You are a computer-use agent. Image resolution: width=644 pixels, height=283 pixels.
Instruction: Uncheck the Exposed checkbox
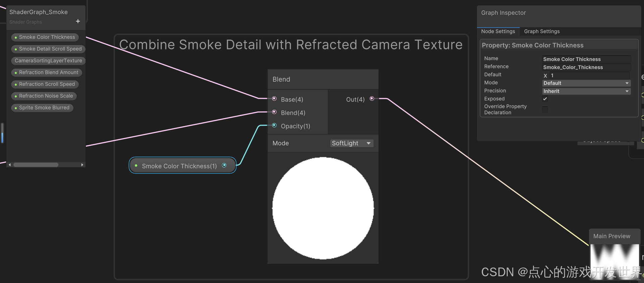(545, 99)
